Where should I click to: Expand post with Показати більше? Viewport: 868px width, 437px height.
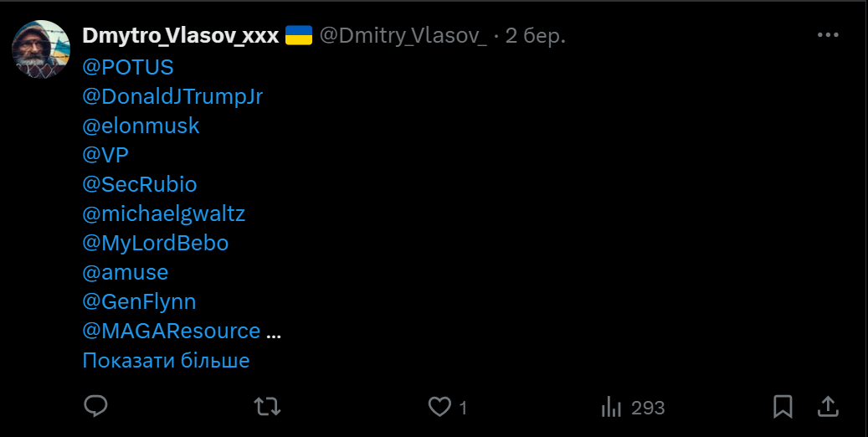[x=166, y=361]
